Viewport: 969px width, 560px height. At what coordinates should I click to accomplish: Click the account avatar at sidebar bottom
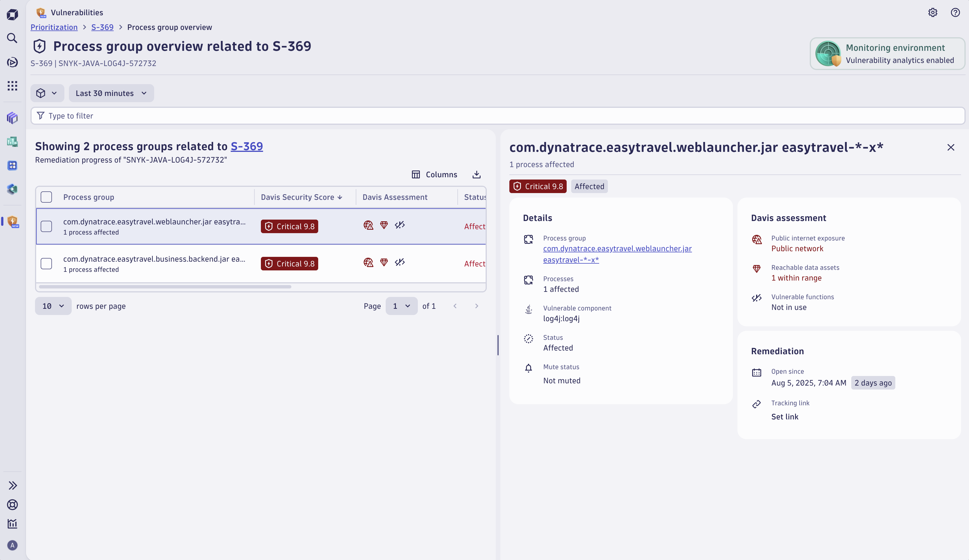[12, 545]
